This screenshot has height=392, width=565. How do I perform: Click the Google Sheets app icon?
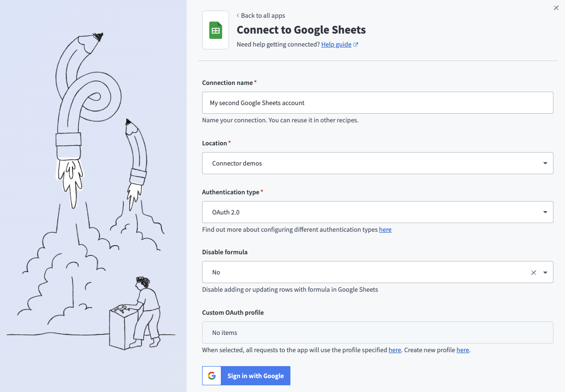pyautogui.click(x=215, y=30)
